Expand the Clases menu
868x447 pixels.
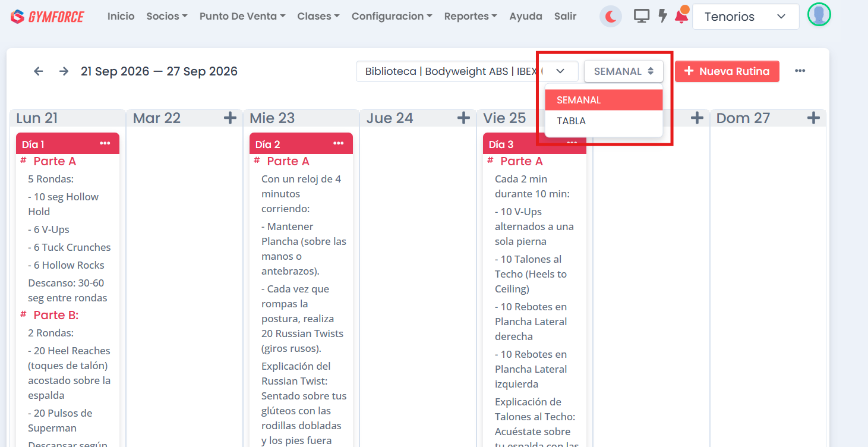[x=318, y=17]
